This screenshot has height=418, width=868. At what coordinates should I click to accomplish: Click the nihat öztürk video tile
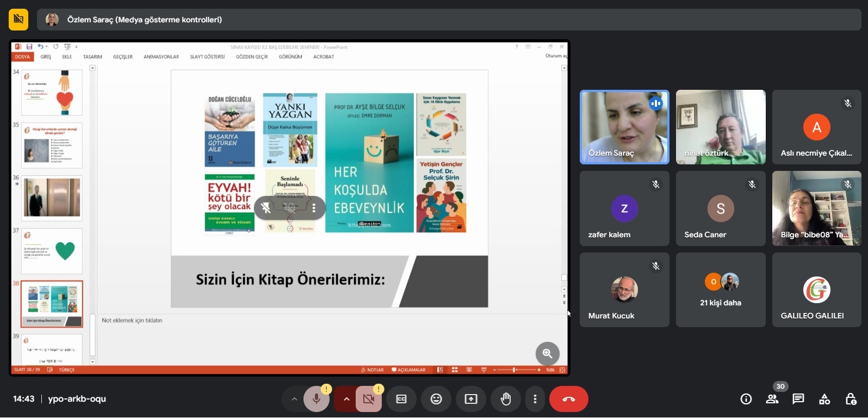click(x=721, y=127)
